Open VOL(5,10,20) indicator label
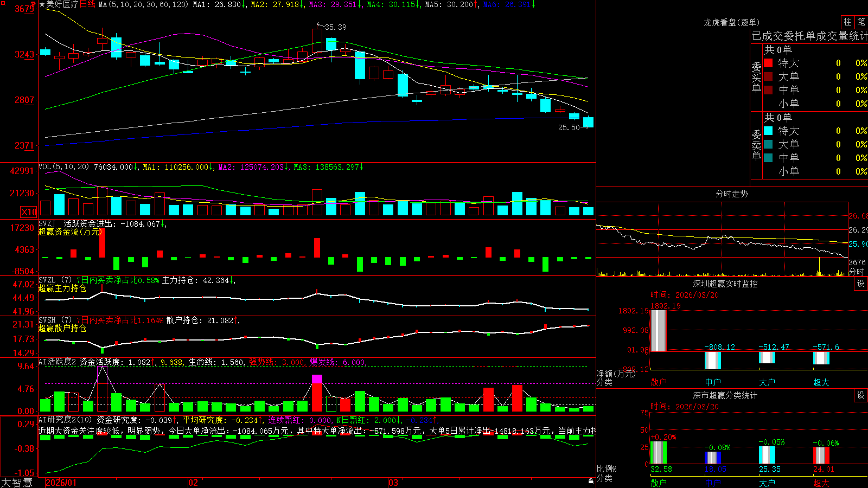868x488 pixels. [63, 167]
